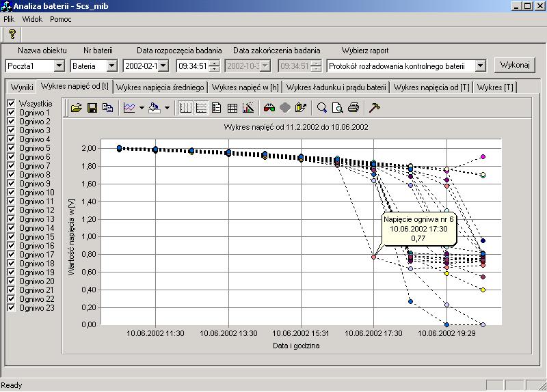Toggle the Ogniwo 6 checkbox

click(x=11, y=157)
